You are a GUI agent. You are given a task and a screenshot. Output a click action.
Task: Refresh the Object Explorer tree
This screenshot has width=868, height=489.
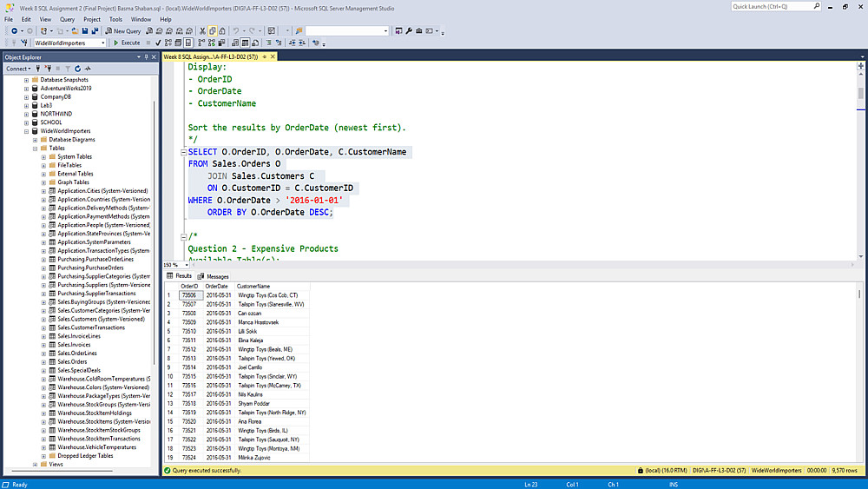point(77,69)
